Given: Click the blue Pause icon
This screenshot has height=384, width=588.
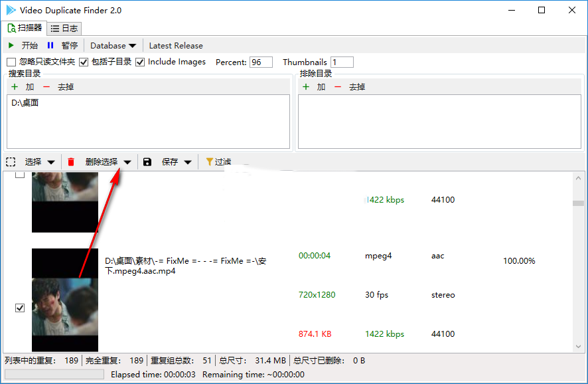Looking at the screenshot, I should [50, 45].
